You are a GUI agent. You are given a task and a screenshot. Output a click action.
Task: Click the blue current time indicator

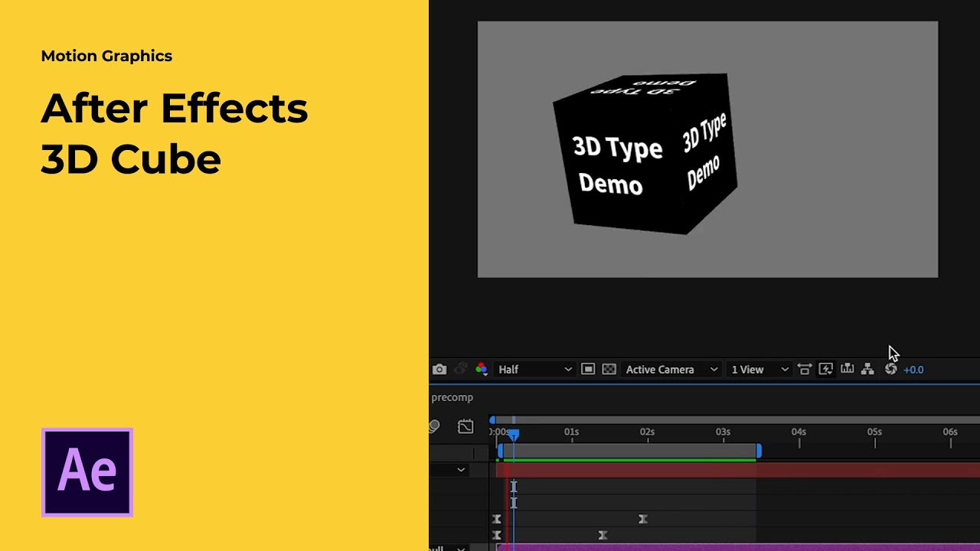pyautogui.click(x=514, y=435)
